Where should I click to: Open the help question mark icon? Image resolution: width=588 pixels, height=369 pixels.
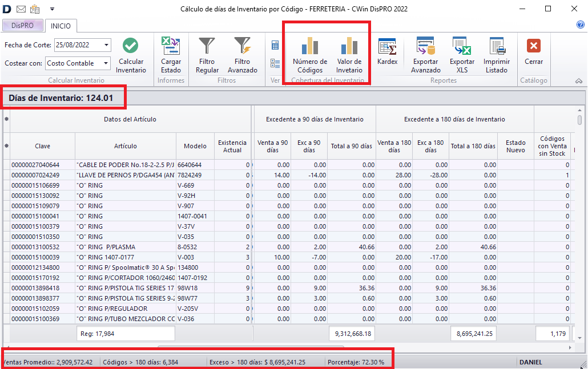click(x=580, y=25)
